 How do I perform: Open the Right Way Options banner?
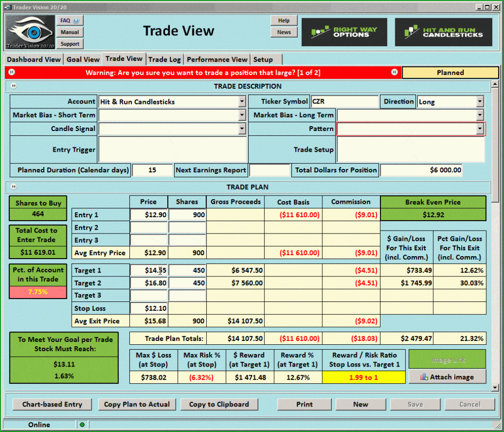344,33
